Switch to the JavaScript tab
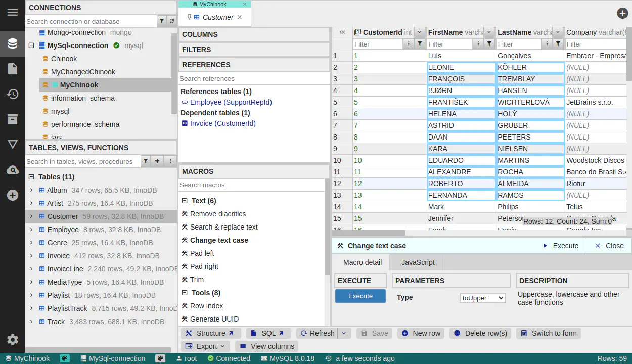The width and height of the screenshot is (632, 364). pyautogui.click(x=418, y=262)
